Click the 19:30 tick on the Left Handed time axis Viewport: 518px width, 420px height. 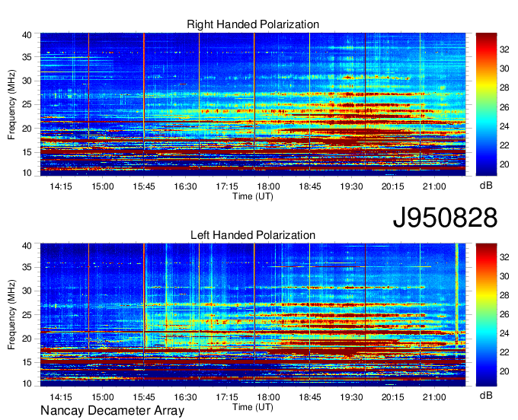(x=351, y=397)
